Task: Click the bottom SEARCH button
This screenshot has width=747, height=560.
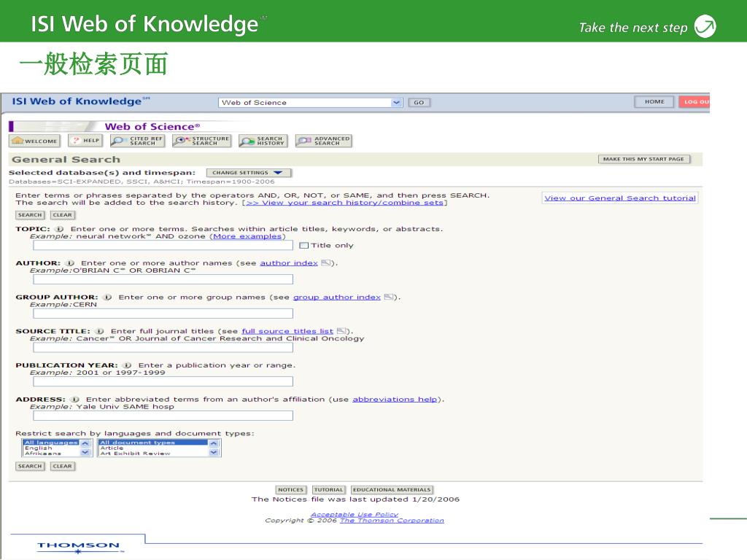Action: point(30,466)
